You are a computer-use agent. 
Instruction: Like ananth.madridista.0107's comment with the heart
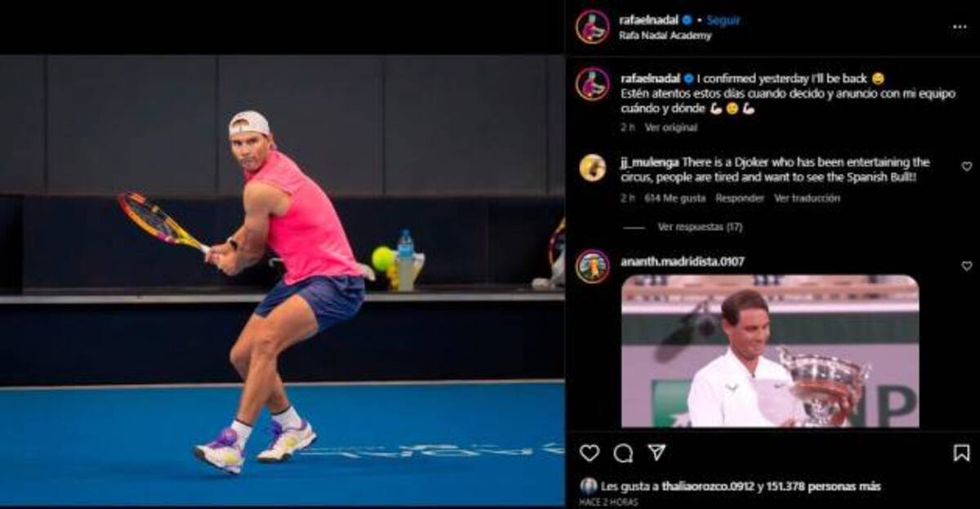tap(967, 266)
